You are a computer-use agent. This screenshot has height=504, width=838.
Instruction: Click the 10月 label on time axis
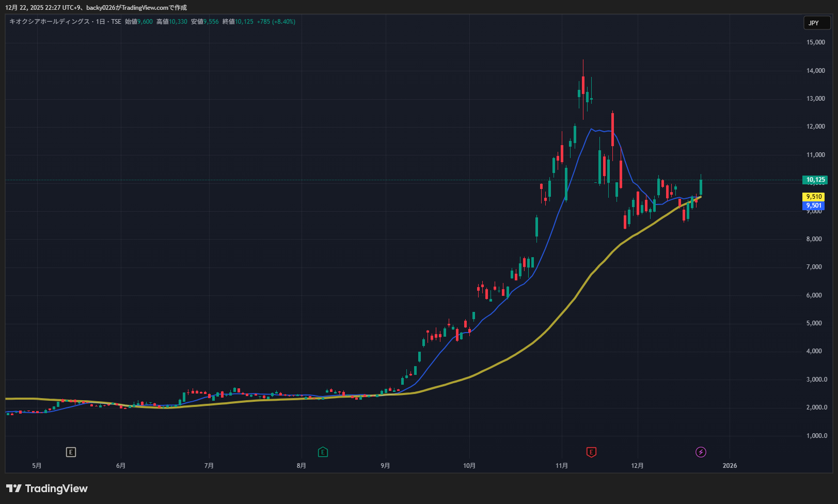469,466
